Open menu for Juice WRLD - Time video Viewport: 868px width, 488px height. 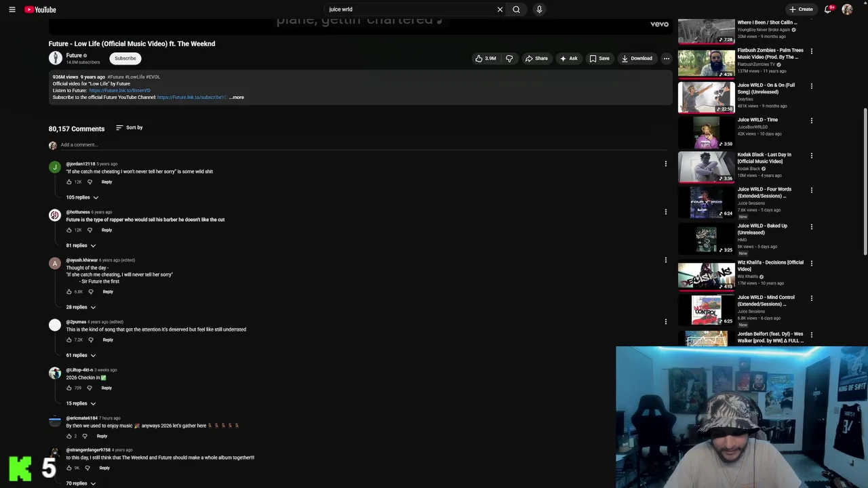[811, 121]
